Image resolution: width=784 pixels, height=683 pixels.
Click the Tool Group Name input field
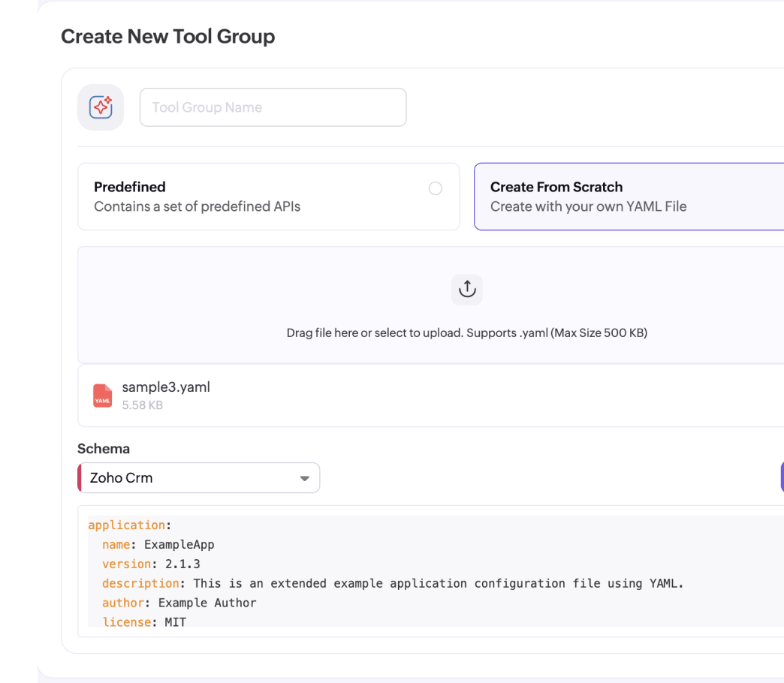(x=273, y=107)
